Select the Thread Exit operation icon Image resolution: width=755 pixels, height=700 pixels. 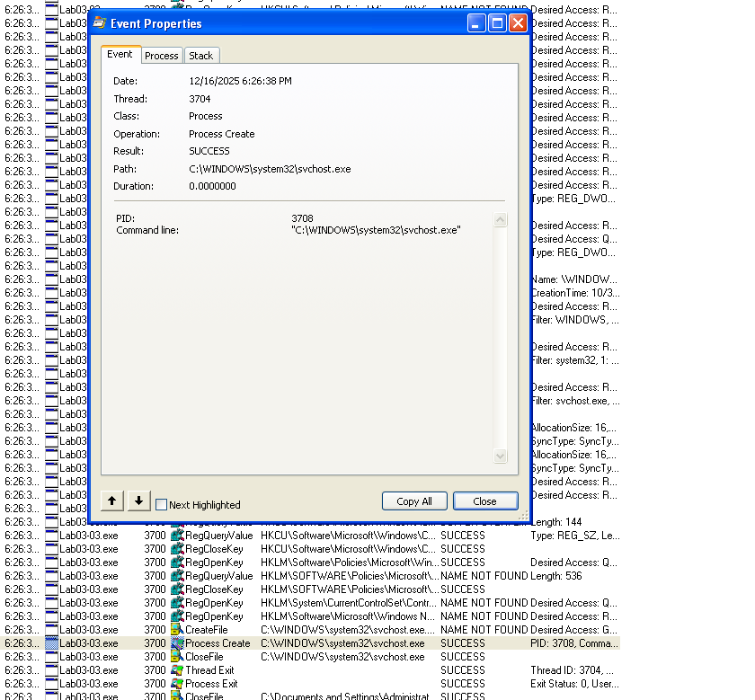pyautogui.click(x=177, y=670)
